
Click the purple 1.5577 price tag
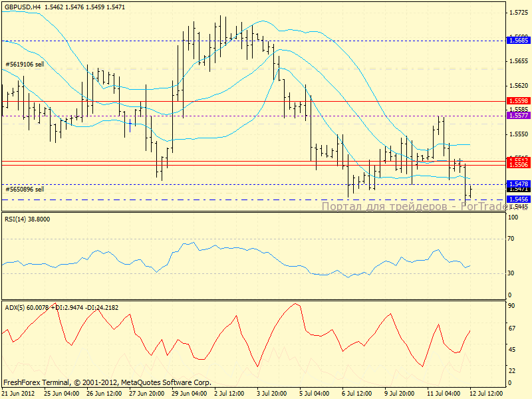pos(518,116)
